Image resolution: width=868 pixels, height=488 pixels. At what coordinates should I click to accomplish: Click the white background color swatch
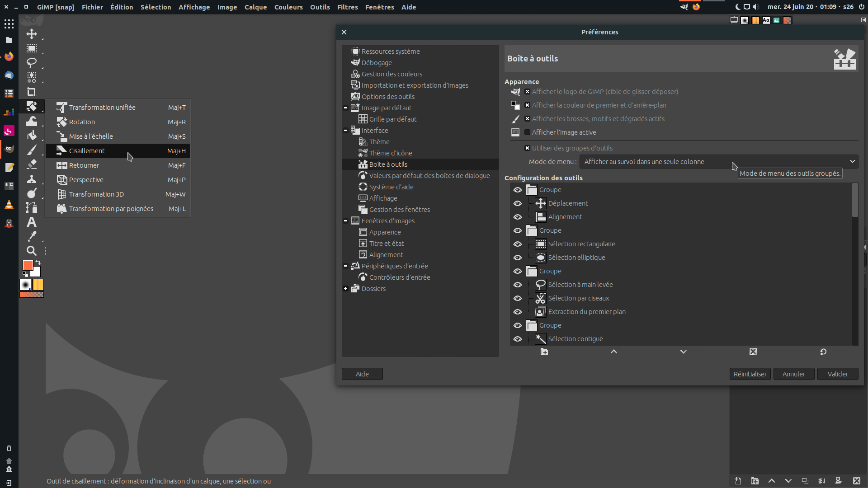(x=36, y=272)
